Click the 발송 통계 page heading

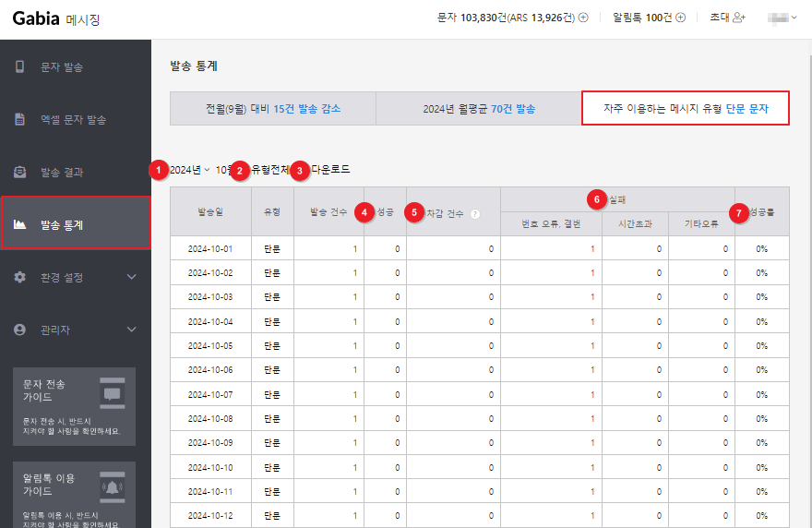[194, 66]
